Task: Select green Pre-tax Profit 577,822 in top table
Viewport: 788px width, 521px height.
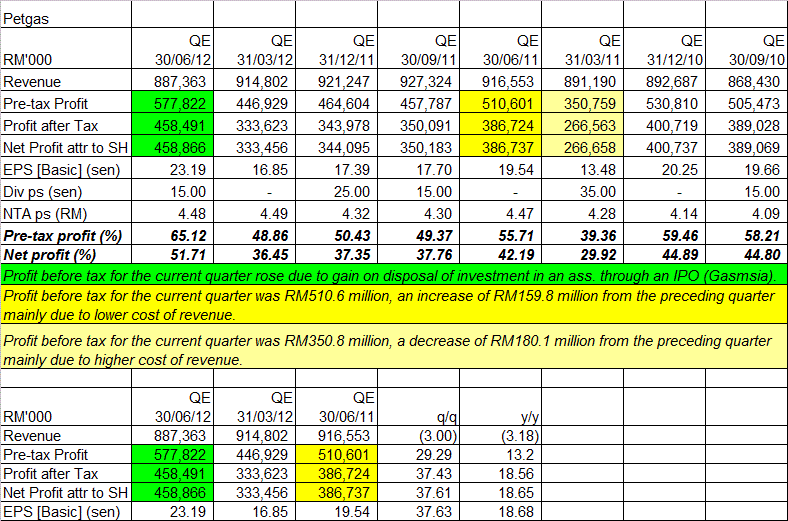Action: click(x=172, y=103)
